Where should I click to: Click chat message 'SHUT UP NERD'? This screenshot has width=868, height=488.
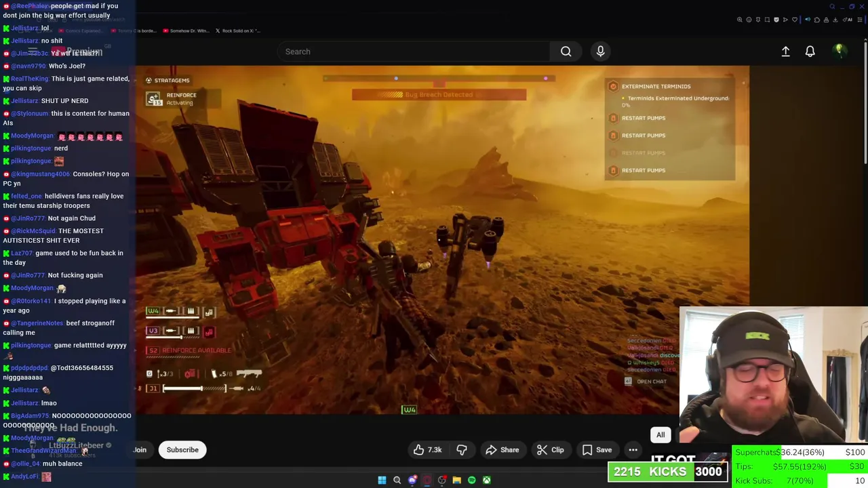click(x=64, y=101)
